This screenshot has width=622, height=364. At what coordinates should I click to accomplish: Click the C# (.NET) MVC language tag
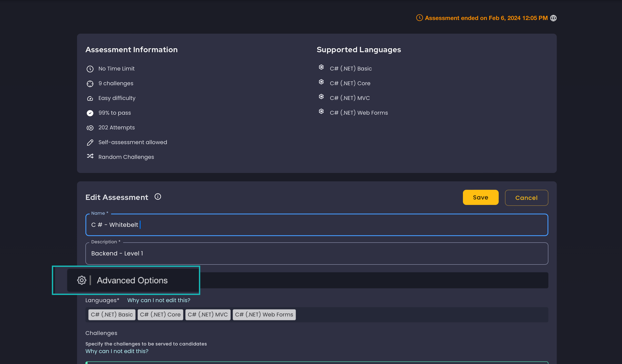click(x=208, y=315)
